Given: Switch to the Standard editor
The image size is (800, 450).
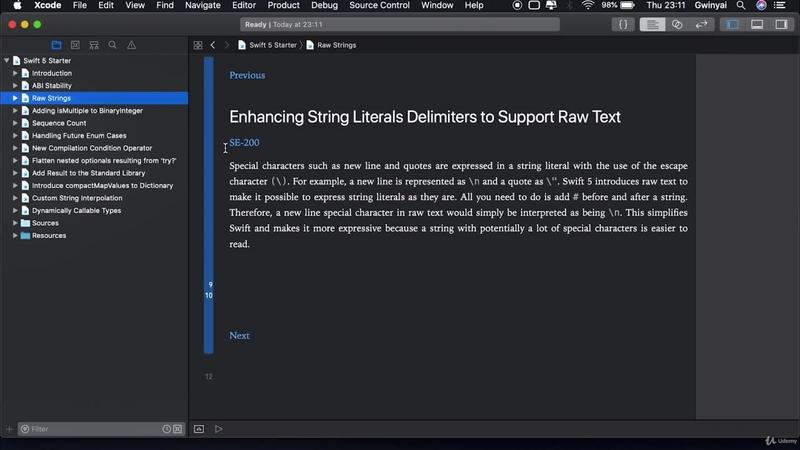Looking at the screenshot, I should click(652, 24).
